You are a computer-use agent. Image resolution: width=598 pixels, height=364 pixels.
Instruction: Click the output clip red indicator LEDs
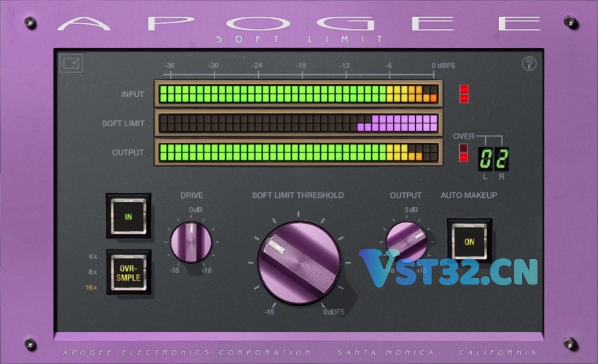(463, 152)
